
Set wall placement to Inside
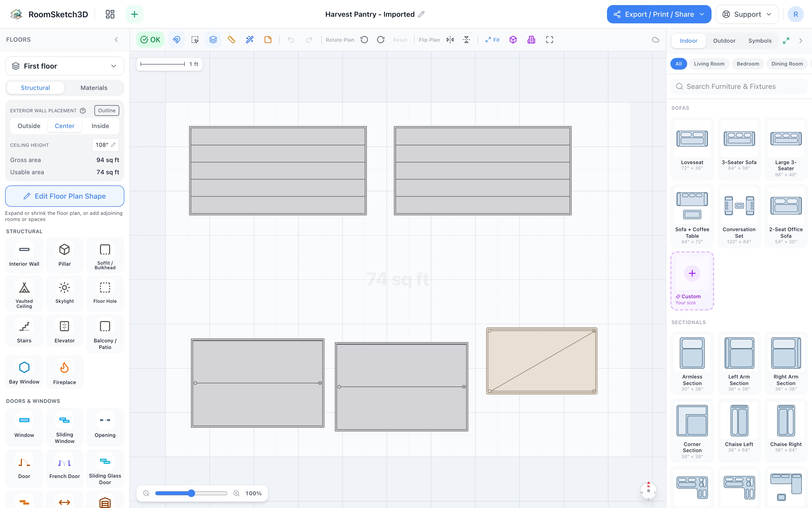(100, 126)
